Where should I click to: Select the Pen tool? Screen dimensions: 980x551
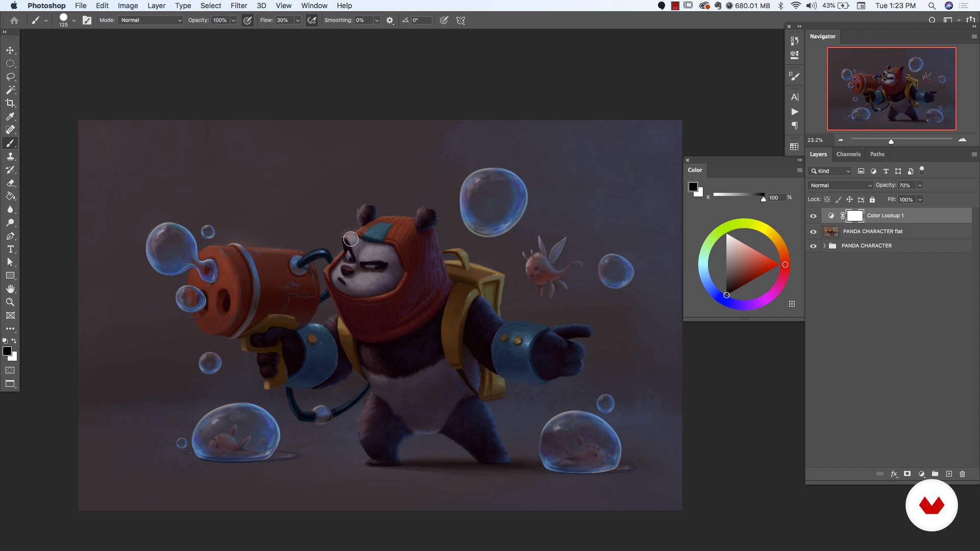10,236
